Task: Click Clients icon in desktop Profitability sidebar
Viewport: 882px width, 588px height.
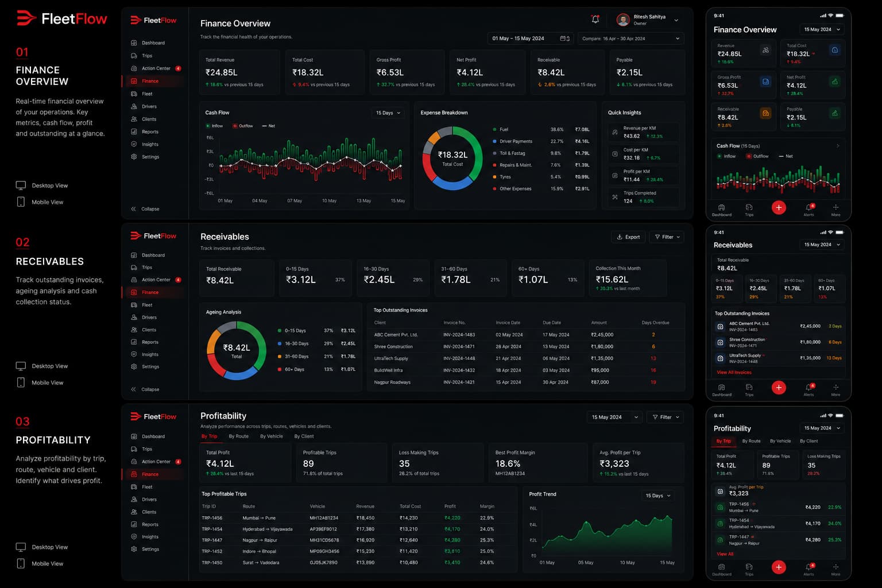Action: 134,512
